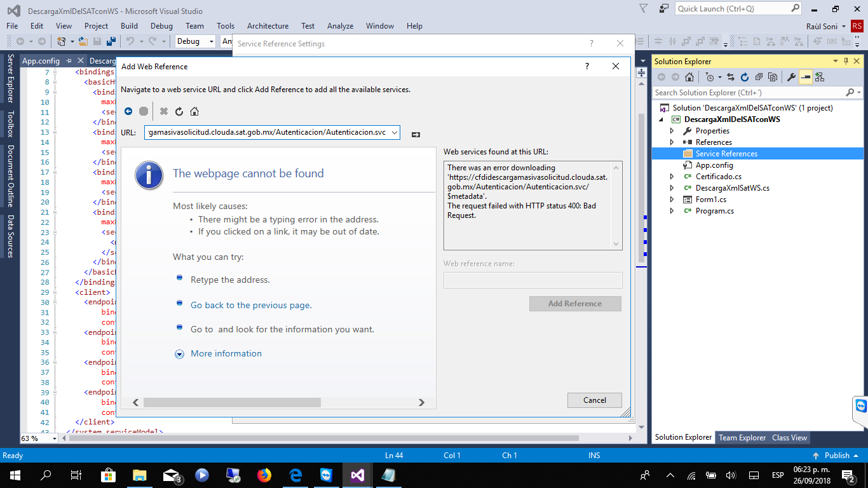This screenshot has width=868, height=488.
Task: Expand the Properties node in Solution Explorer
Action: click(x=672, y=131)
